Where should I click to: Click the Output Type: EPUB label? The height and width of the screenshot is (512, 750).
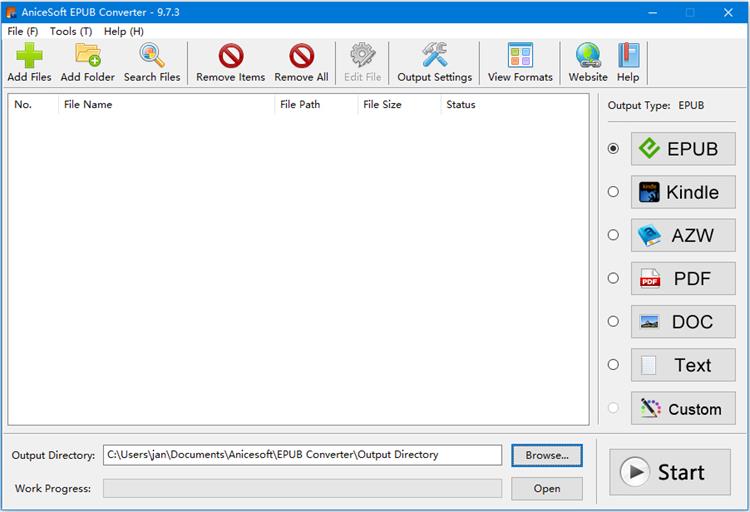point(656,105)
